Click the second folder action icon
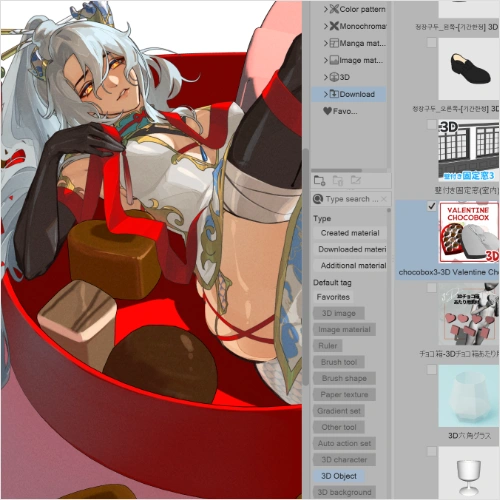 (x=338, y=181)
